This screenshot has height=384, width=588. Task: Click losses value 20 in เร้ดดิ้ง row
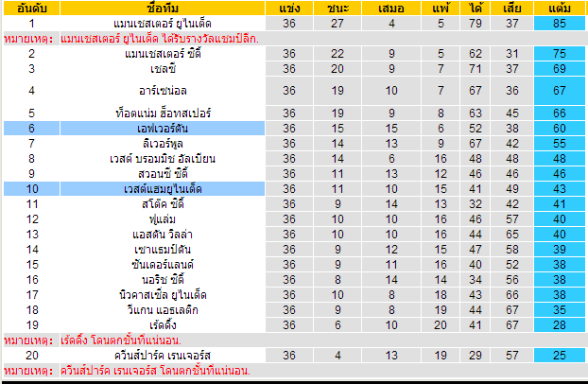click(441, 325)
